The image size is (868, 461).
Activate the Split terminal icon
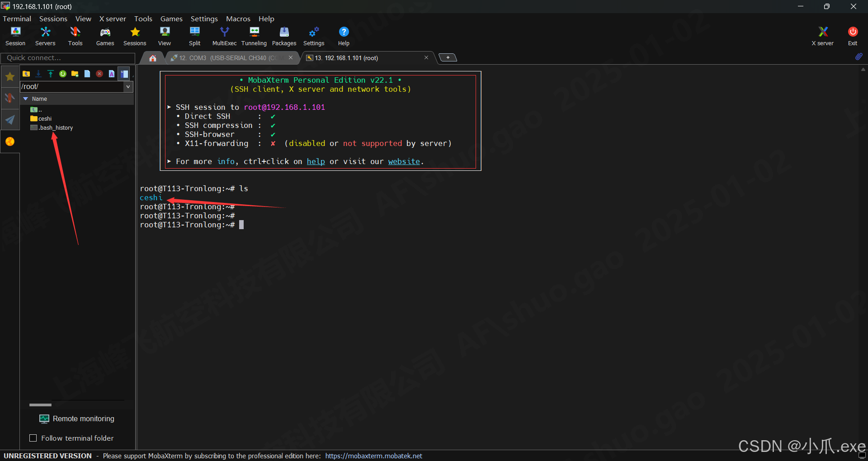194,36
